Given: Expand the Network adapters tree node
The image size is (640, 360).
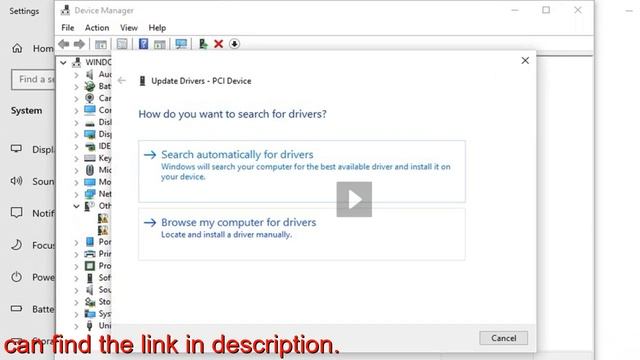Looking at the screenshot, I should click(x=76, y=194).
